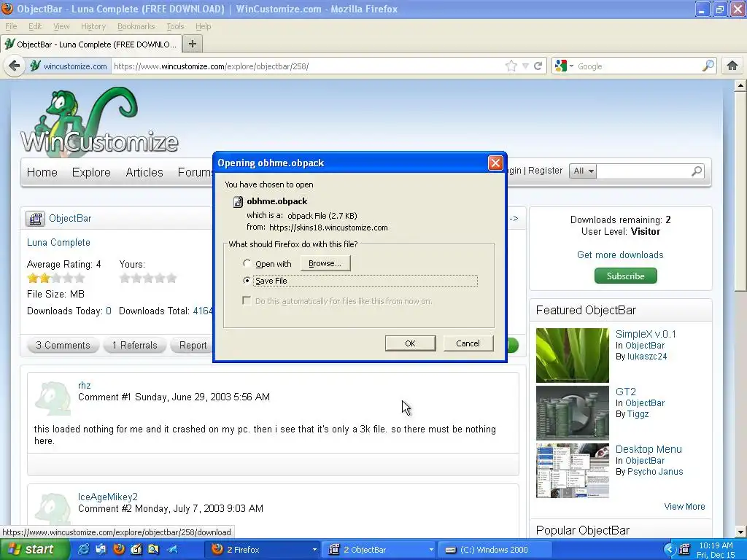Click the green Subscribe button
Screen dimensions: 747x560
[625, 276]
